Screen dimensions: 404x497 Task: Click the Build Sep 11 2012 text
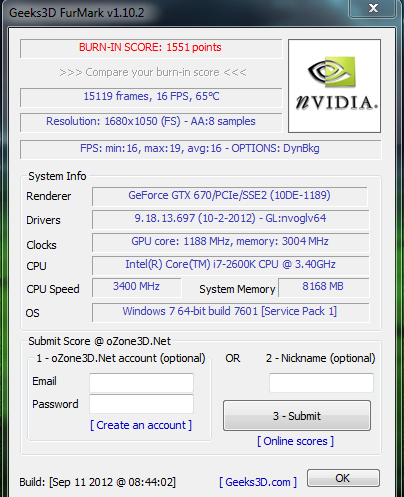(98, 482)
